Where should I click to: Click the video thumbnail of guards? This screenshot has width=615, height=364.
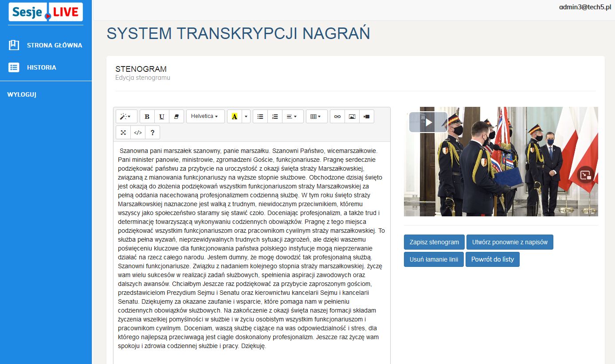501,161
